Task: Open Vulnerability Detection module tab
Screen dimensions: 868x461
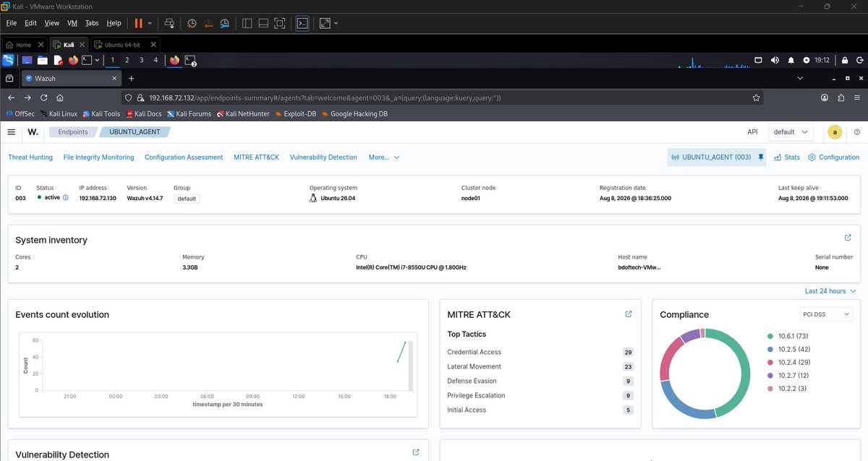Action: coord(323,157)
